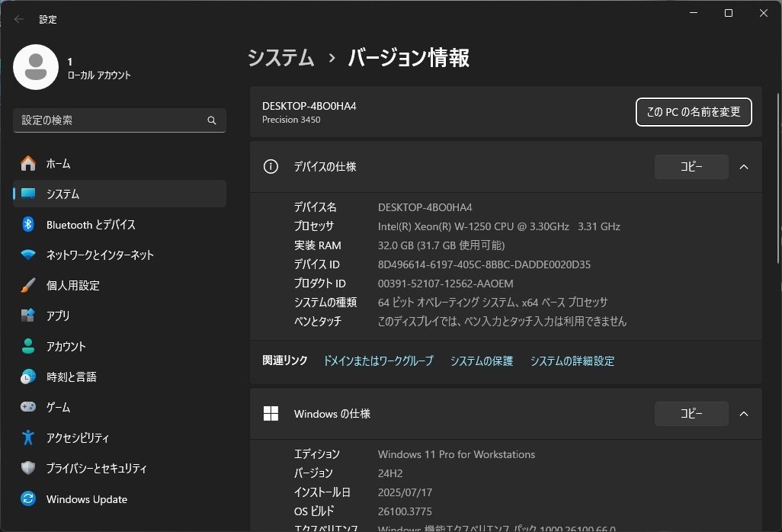The height and width of the screenshot is (532, 782).
Task: Click the vertical scrollbar on right
Action: point(778,178)
